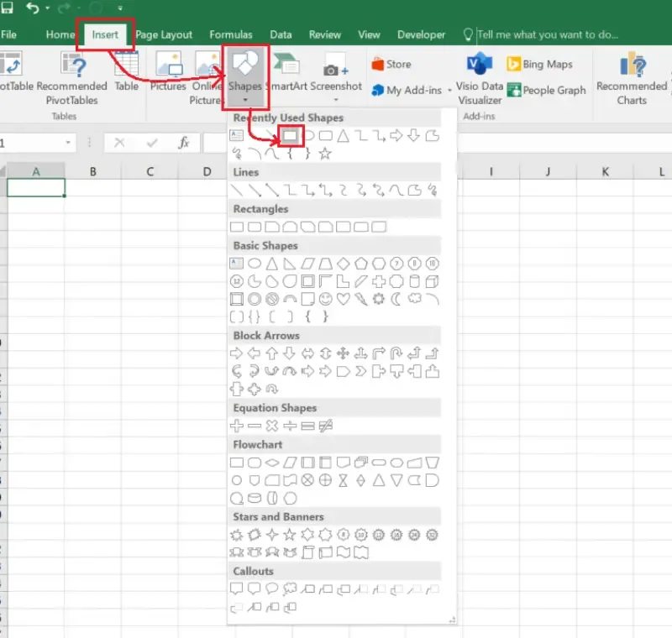
Task: Open the Review tab
Action: (325, 34)
